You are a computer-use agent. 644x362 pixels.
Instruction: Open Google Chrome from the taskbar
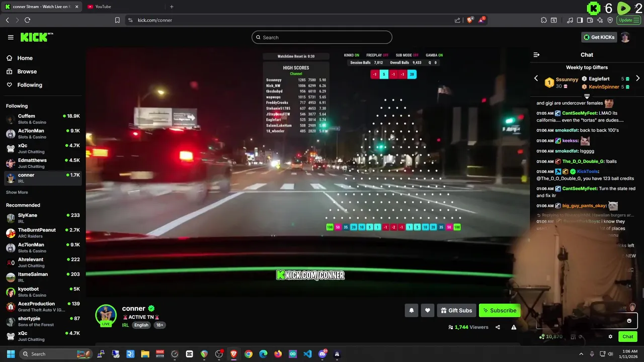point(249,354)
